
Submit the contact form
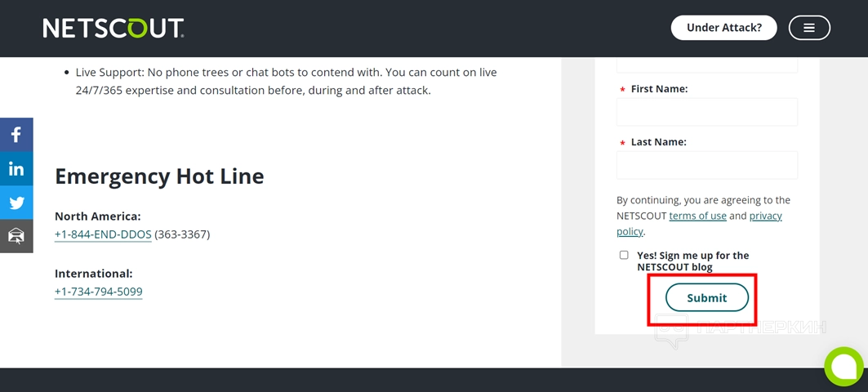click(706, 298)
